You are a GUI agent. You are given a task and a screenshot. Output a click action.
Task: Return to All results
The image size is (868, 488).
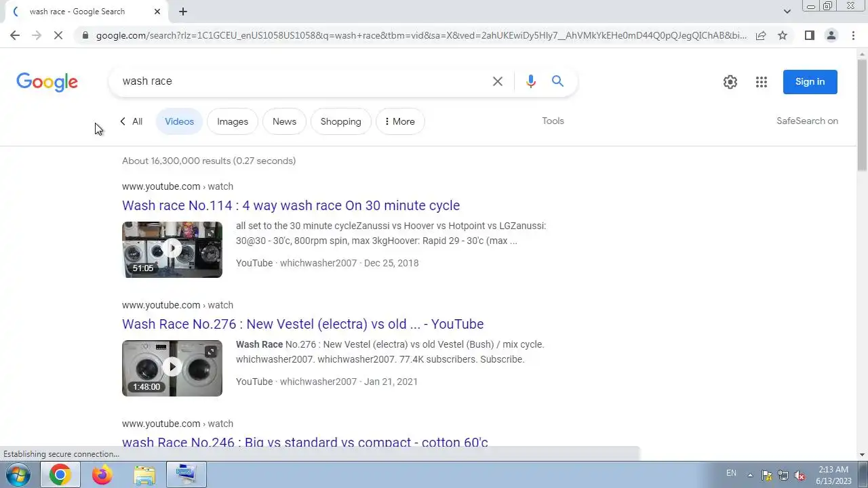tap(131, 121)
